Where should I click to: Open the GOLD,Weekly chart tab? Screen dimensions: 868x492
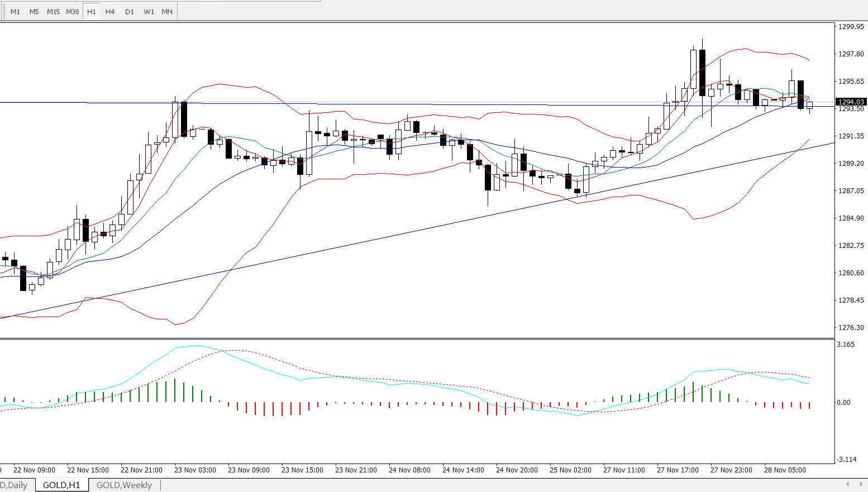124,485
